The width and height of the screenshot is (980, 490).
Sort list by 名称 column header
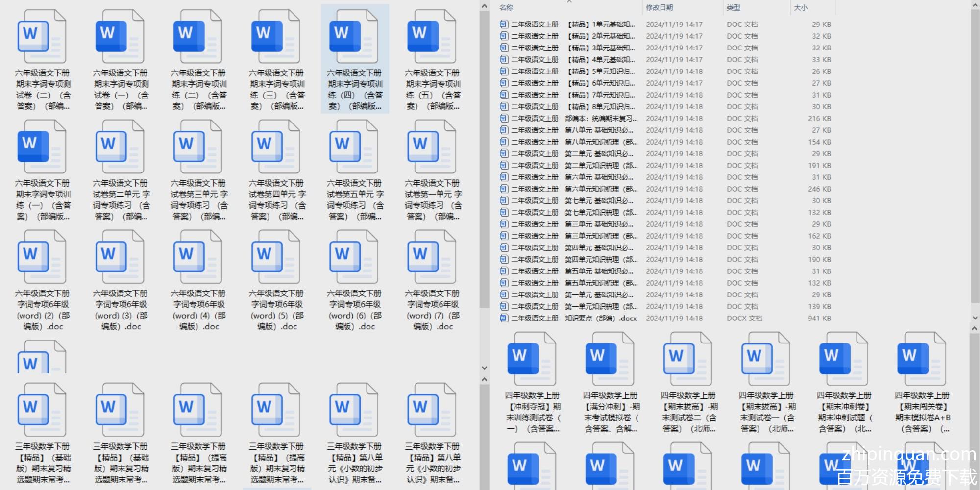click(x=506, y=7)
